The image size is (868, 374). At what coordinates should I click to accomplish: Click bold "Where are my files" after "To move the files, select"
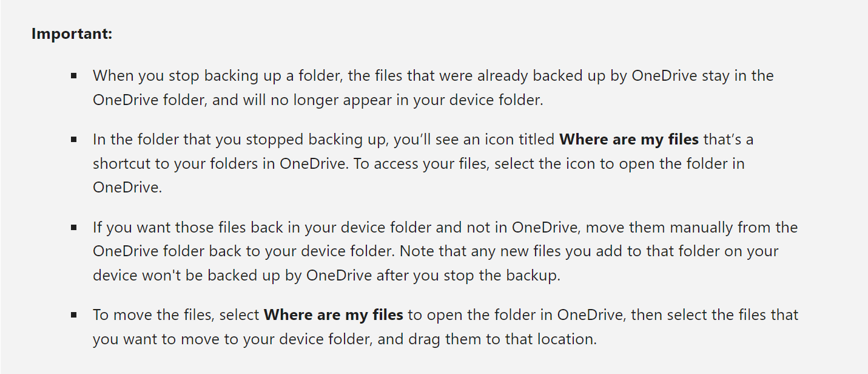pyautogui.click(x=334, y=315)
